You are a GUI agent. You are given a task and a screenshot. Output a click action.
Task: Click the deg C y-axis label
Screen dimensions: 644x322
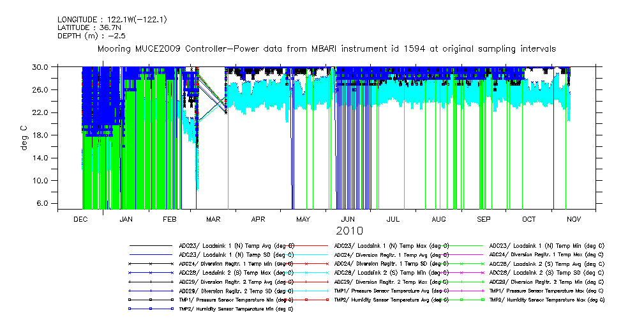(x=24, y=138)
